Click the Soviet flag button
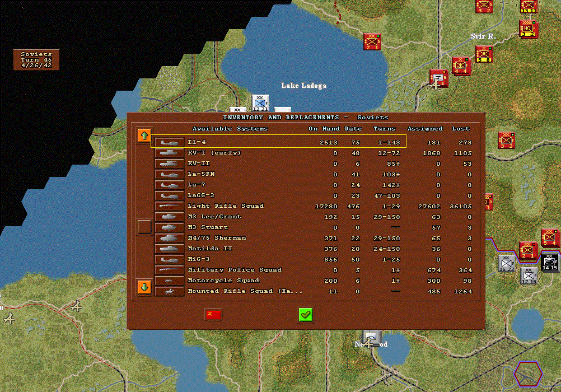Viewport: 561px width, 392px height. pos(213,315)
